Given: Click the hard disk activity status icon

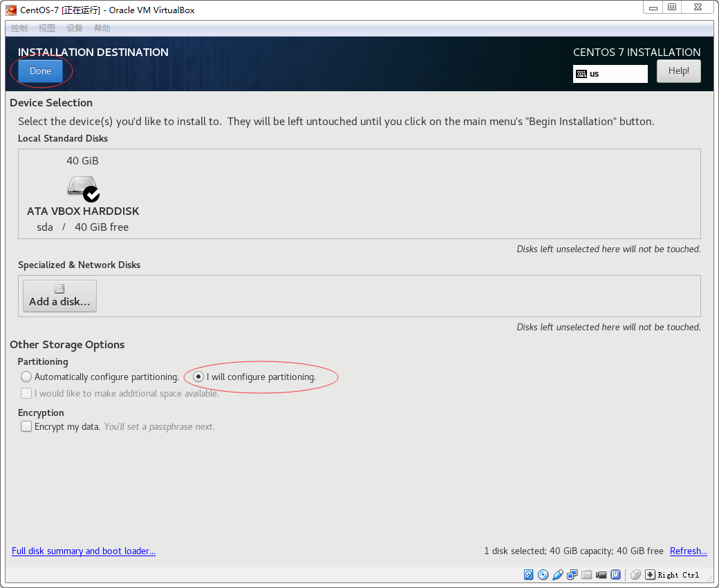Looking at the screenshot, I should click(528, 575).
